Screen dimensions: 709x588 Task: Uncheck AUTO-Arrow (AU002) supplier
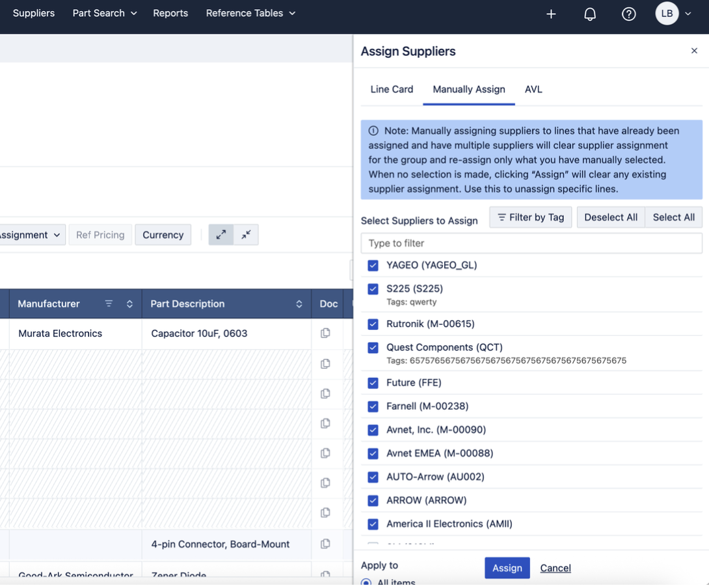point(373,477)
